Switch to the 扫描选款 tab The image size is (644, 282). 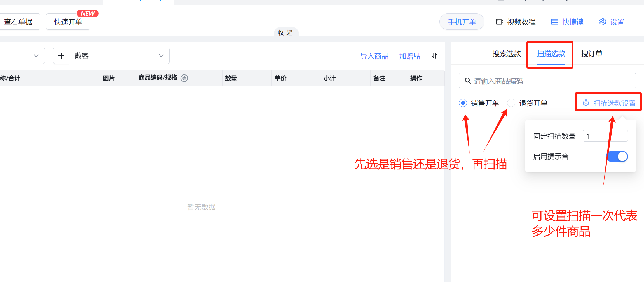tap(551, 53)
